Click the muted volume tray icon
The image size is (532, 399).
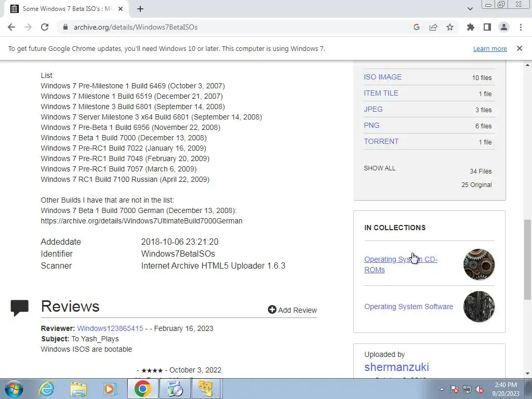(480, 389)
